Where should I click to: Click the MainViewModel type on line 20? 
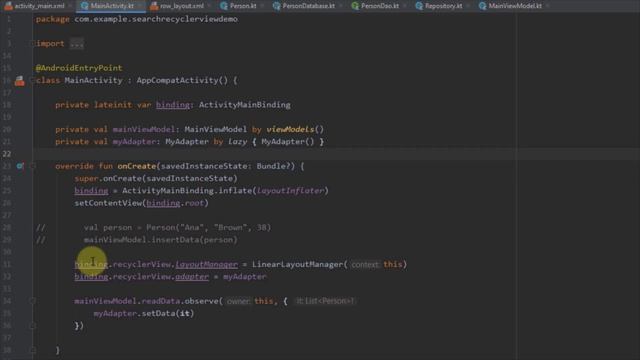click(216, 129)
